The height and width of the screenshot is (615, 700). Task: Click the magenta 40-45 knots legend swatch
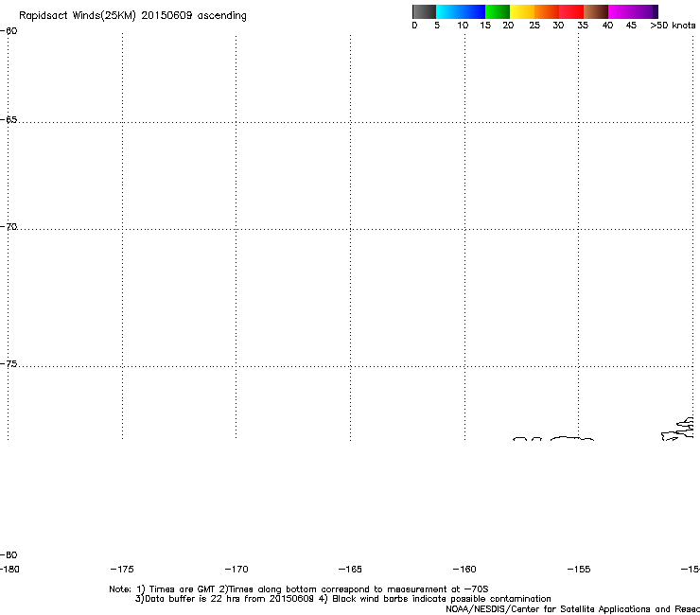coord(621,11)
